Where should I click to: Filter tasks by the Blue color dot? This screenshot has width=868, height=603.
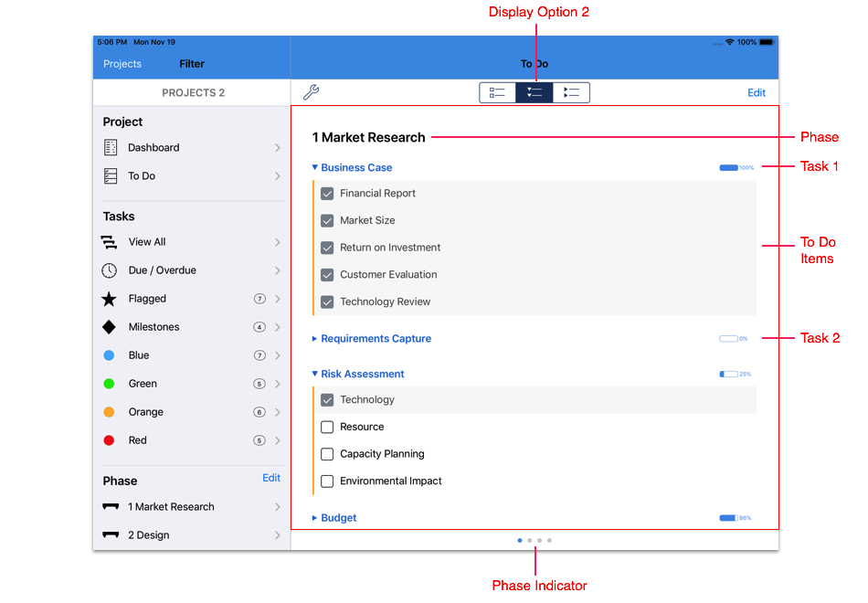coord(109,355)
